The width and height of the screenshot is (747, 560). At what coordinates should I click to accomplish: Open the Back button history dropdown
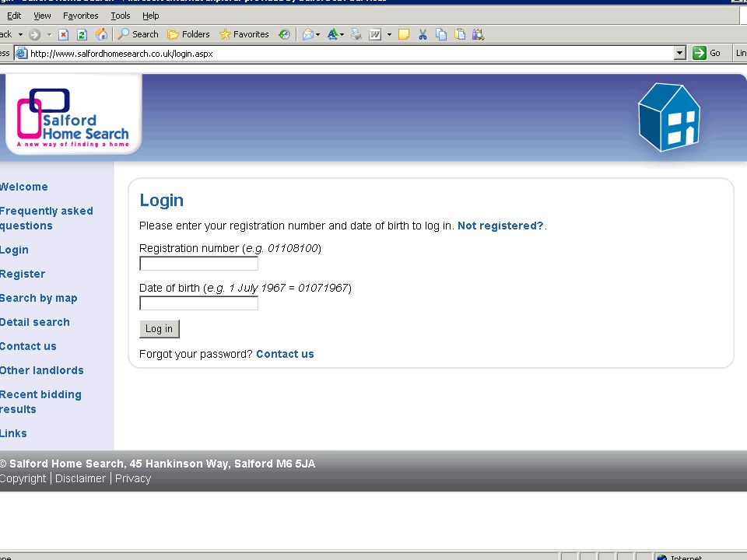point(20,34)
